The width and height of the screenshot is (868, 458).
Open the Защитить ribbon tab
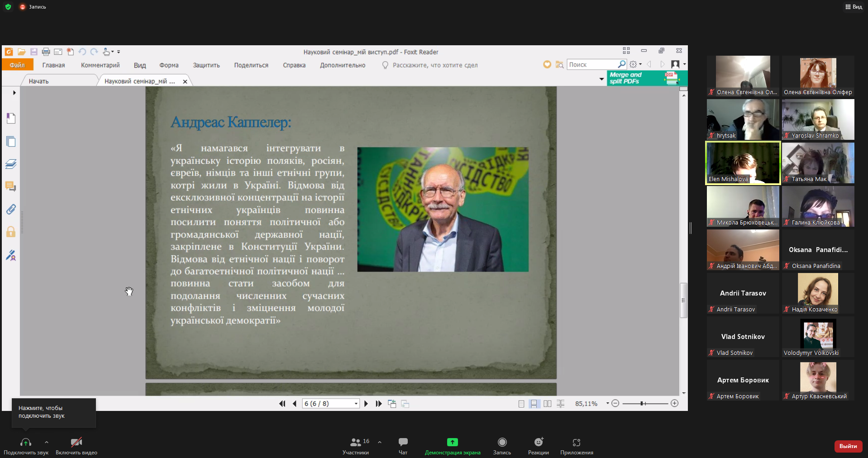point(206,65)
